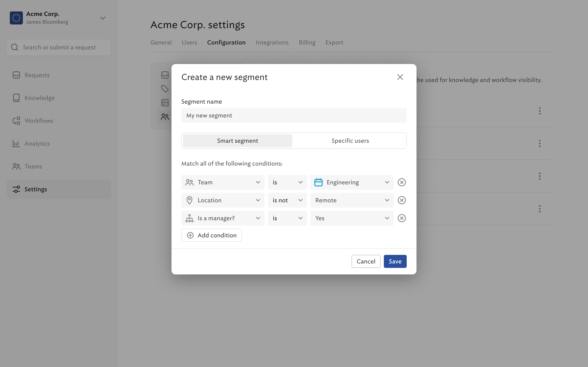Focus the Segment name input field
Image resolution: width=588 pixels, height=367 pixels.
[294, 116]
